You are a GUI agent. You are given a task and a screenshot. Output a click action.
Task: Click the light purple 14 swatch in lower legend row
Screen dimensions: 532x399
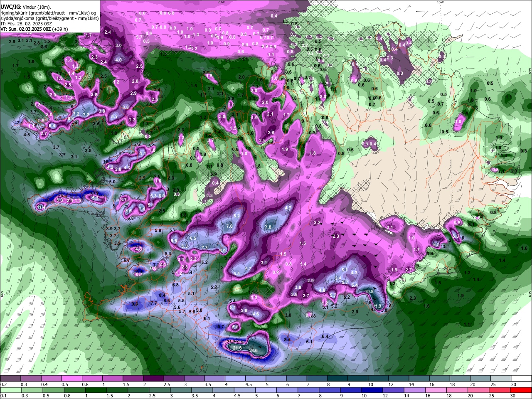pyautogui.click(x=415, y=390)
